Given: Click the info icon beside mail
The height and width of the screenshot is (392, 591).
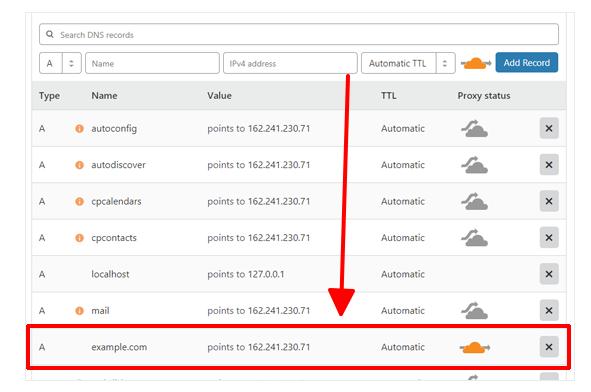Looking at the screenshot, I should (79, 311).
